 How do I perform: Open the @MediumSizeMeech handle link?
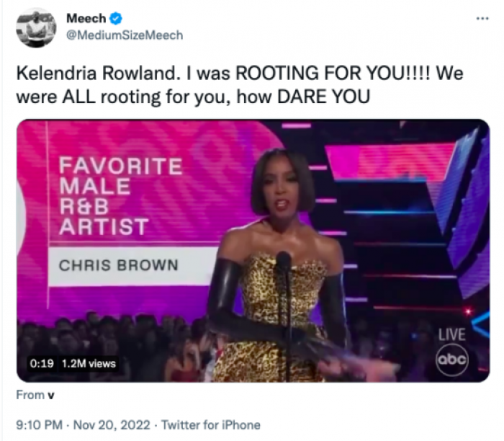click(124, 35)
